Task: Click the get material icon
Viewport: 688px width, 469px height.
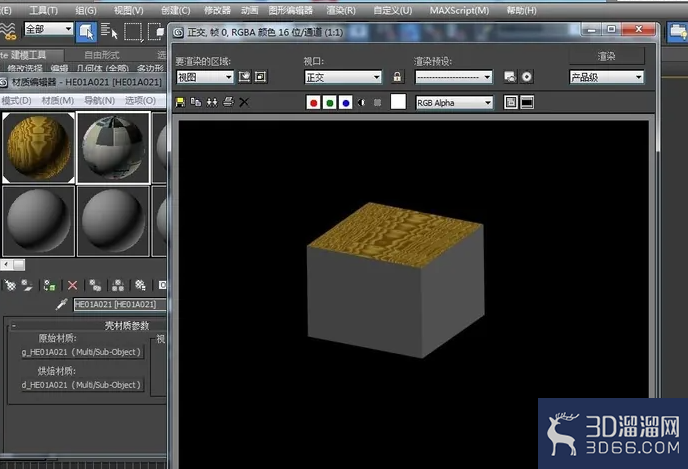Action: [10, 286]
